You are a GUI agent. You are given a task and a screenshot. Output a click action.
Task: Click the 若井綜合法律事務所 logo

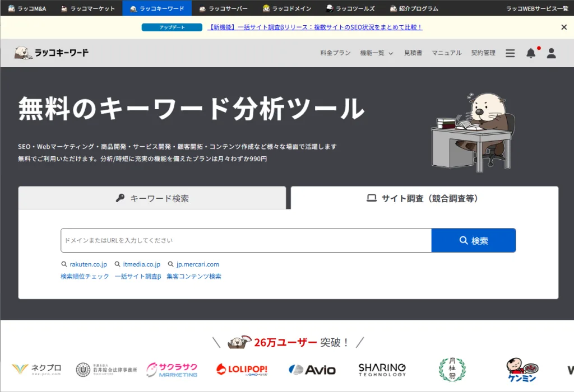pyautogui.click(x=106, y=370)
